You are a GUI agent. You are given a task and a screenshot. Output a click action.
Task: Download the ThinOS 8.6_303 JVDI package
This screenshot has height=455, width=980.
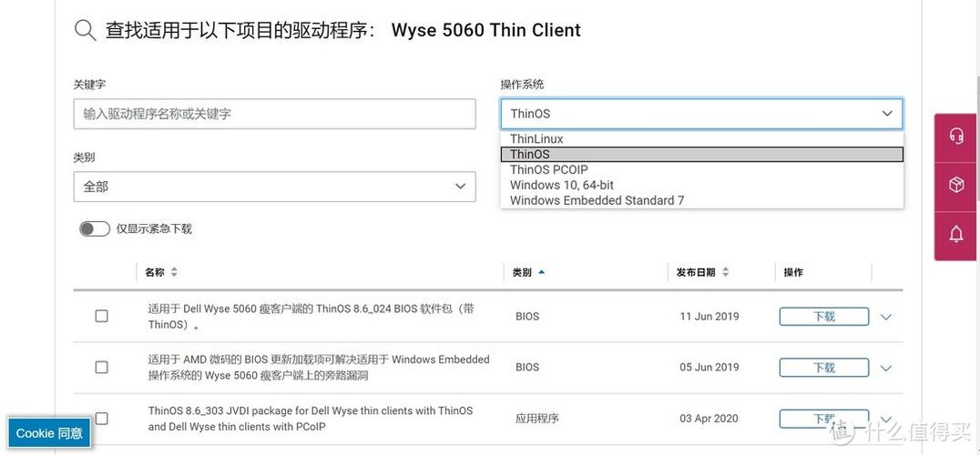pos(823,419)
